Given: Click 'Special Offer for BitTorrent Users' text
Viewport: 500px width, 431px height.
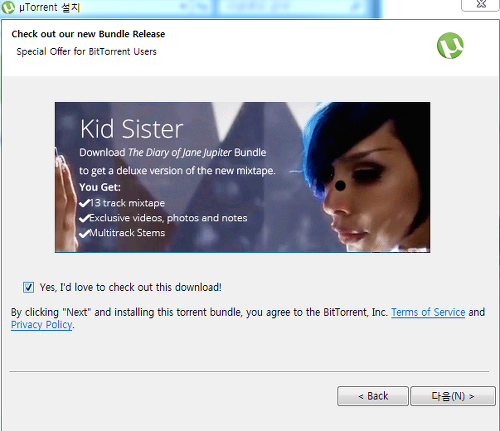Looking at the screenshot, I should coord(87,52).
